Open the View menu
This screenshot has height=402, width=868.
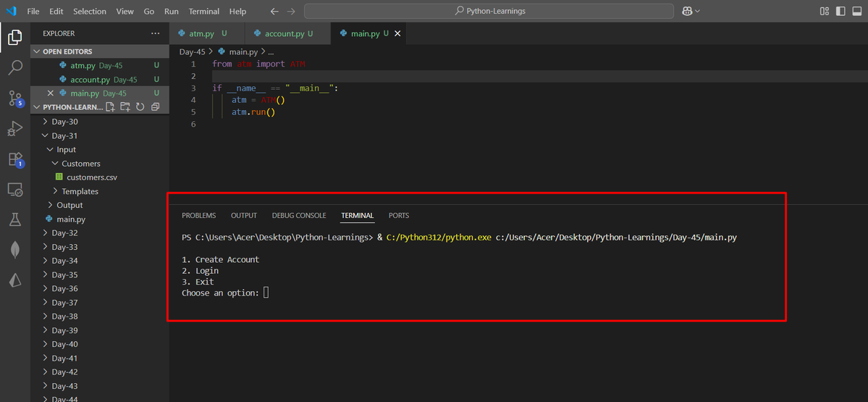click(x=125, y=11)
